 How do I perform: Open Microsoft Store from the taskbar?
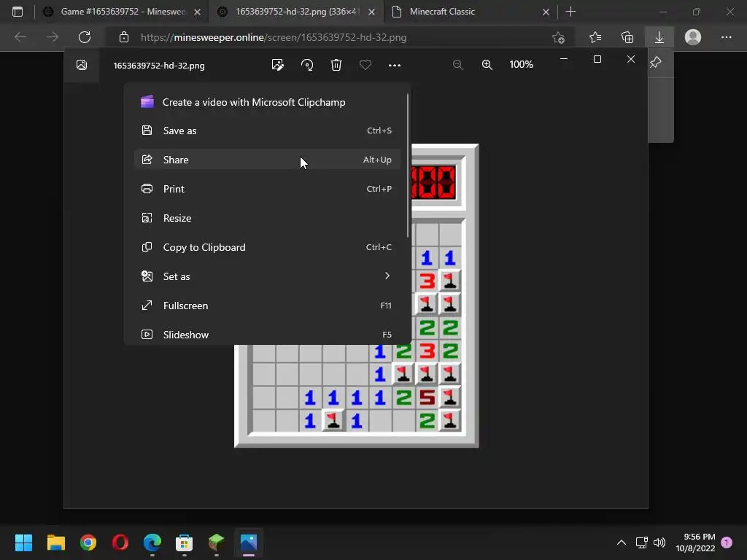coord(185,542)
